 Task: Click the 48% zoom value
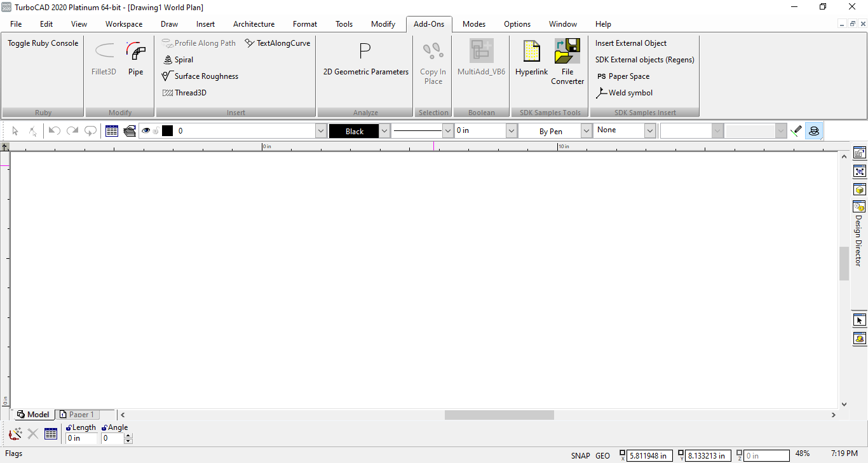(x=803, y=454)
